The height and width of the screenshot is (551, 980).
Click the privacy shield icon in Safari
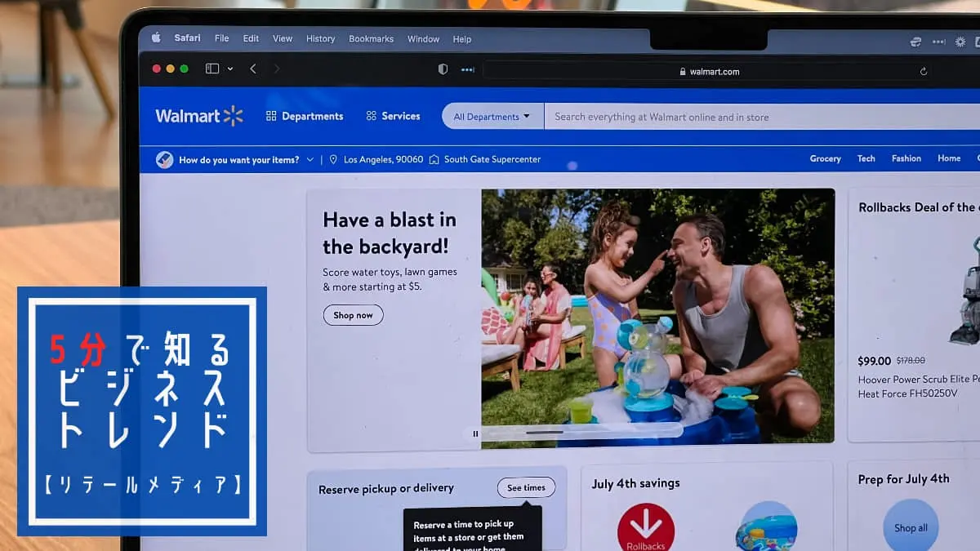pyautogui.click(x=443, y=69)
